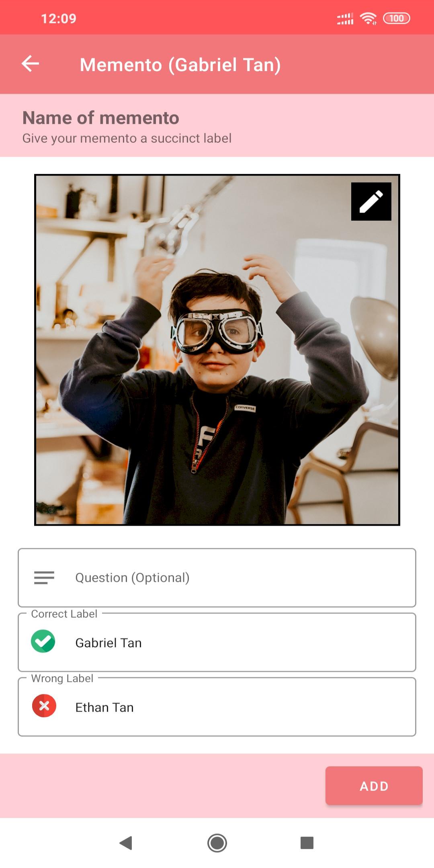Edit the Wrong Label field Ethan Tan
The image size is (434, 868).
point(217,707)
